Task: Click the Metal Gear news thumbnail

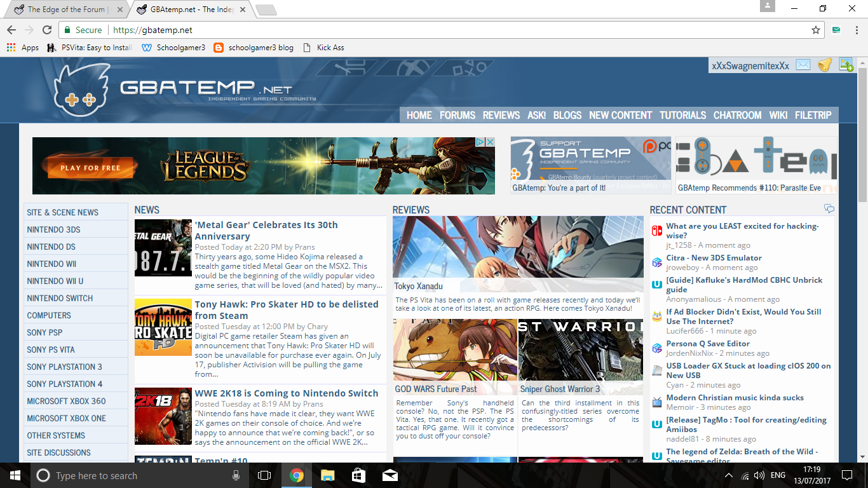Action: coord(163,248)
